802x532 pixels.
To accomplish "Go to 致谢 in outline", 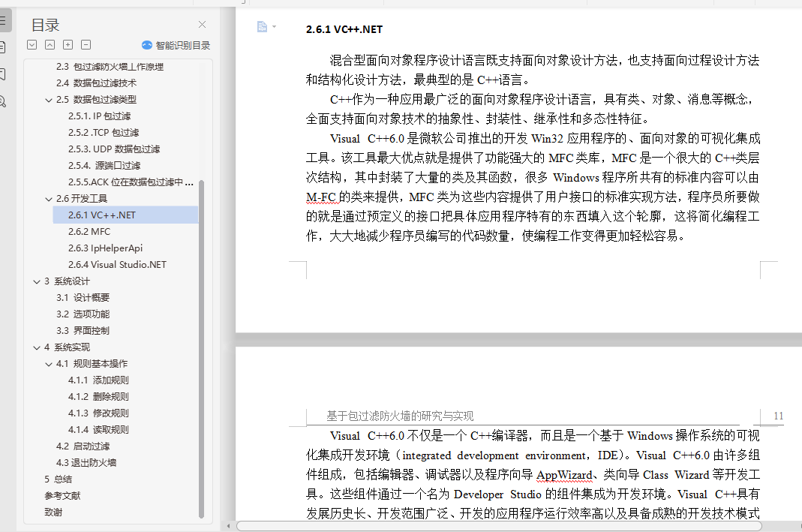I will (x=53, y=512).
